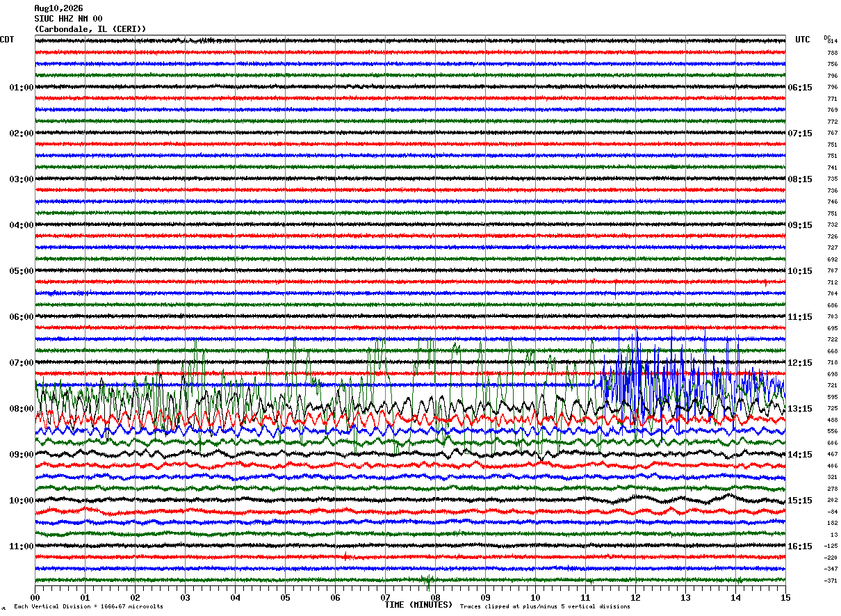Image resolution: width=841 pixels, height=616 pixels.
Task: Click the Aug10,2026 date label
Action: pyautogui.click(x=58, y=8)
